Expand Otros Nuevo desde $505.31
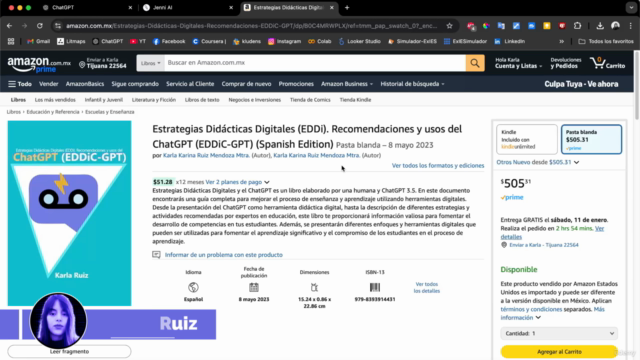The height and width of the screenshot is (360, 640). point(538,162)
